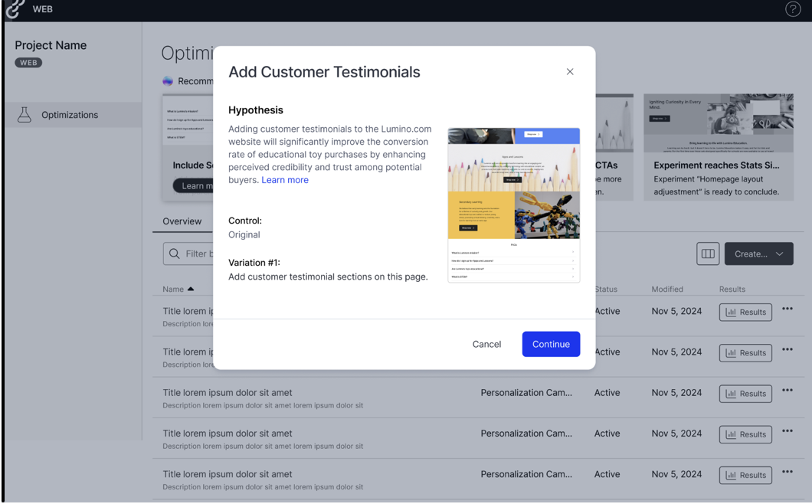The width and height of the screenshot is (812, 504).
Task: Switch to the Overview tab
Action: [x=182, y=221]
